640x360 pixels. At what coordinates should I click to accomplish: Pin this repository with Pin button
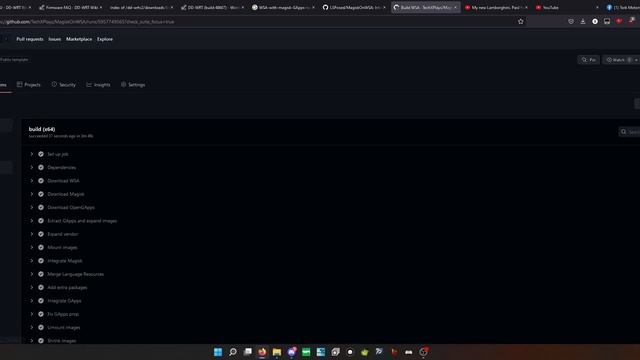(x=589, y=60)
